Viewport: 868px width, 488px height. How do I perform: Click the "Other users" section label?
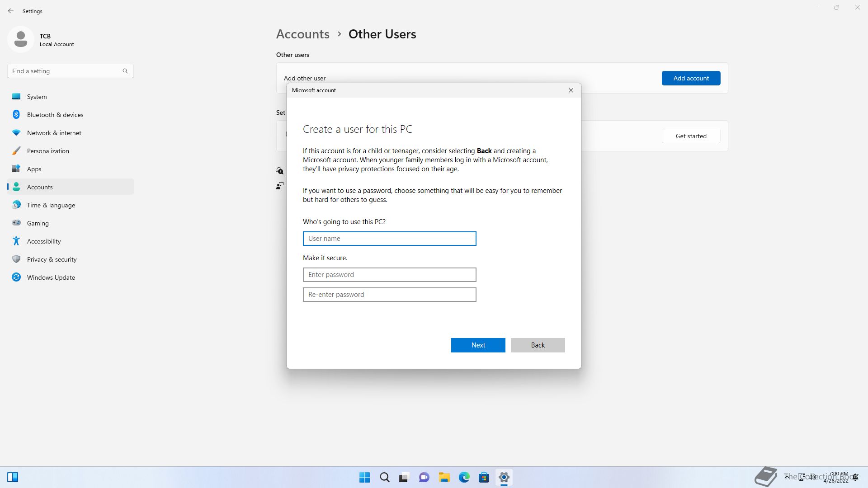pyautogui.click(x=292, y=55)
